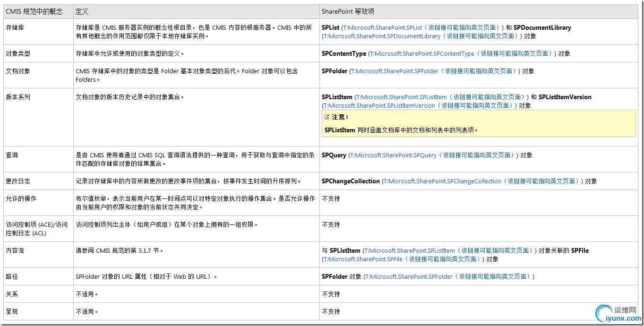Viewport: 644px width, 326px height.
Task: Click the definition starting '存储库是 CMIS 服务器实例'
Action: (194, 32)
